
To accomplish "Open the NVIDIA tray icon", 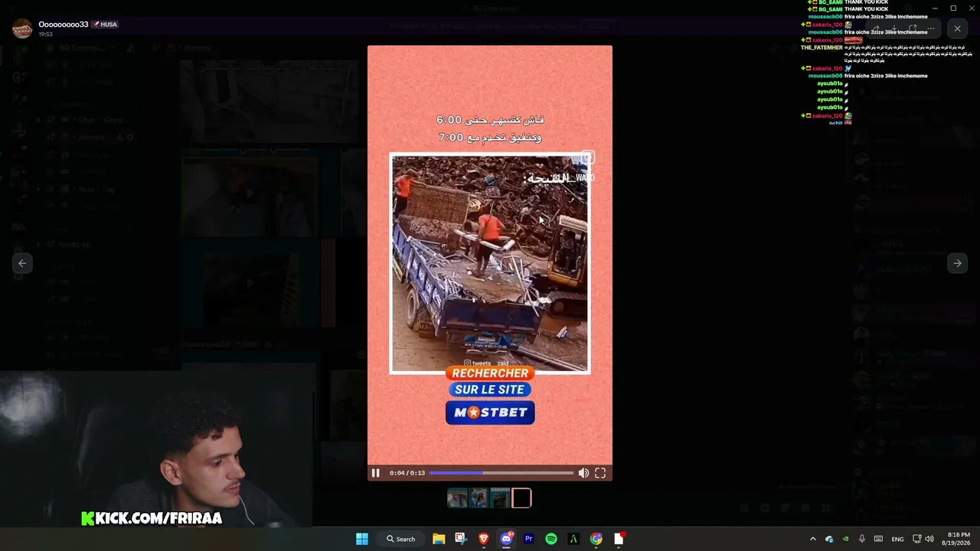I will tap(845, 539).
